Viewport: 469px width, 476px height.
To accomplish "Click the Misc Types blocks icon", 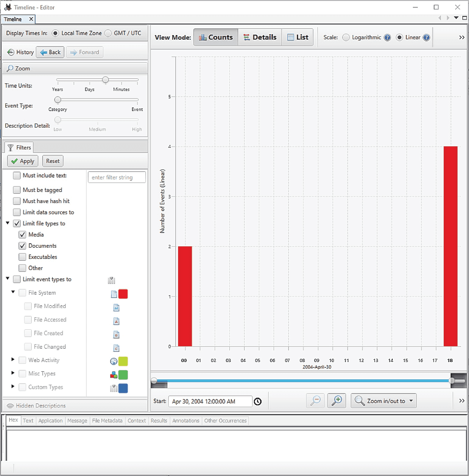I will 114,375.
